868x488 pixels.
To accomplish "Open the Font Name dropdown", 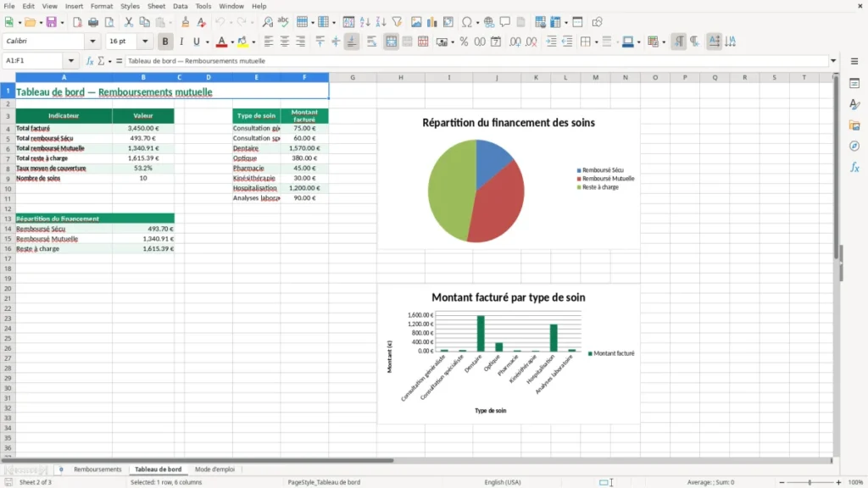I will pos(92,42).
